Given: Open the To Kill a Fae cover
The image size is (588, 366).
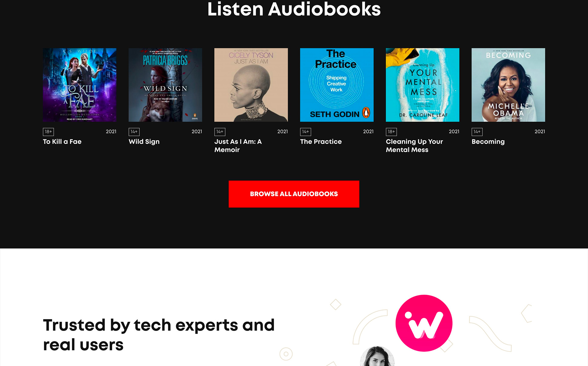Looking at the screenshot, I should tap(80, 85).
